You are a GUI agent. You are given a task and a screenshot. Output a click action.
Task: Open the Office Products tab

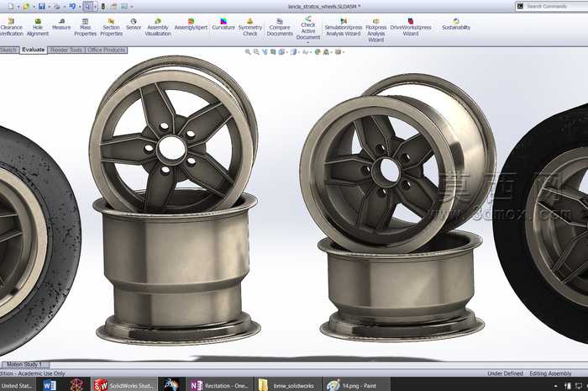coord(107,50)
